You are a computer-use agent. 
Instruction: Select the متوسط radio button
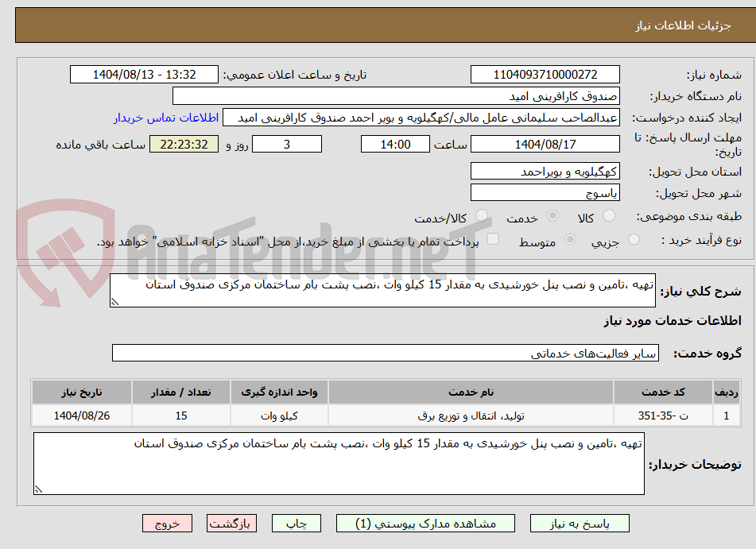570,239
